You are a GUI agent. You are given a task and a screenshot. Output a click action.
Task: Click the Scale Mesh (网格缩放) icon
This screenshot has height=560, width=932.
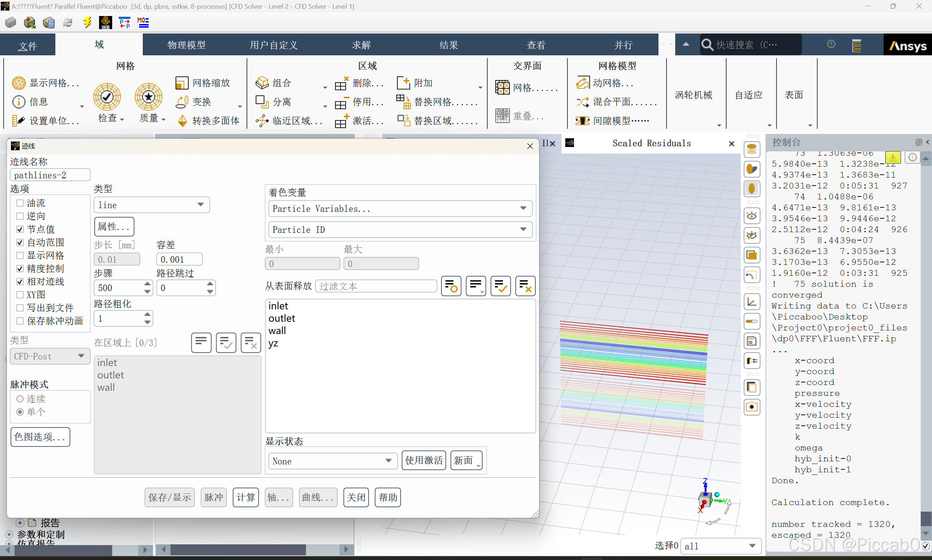tap(182, 83)
